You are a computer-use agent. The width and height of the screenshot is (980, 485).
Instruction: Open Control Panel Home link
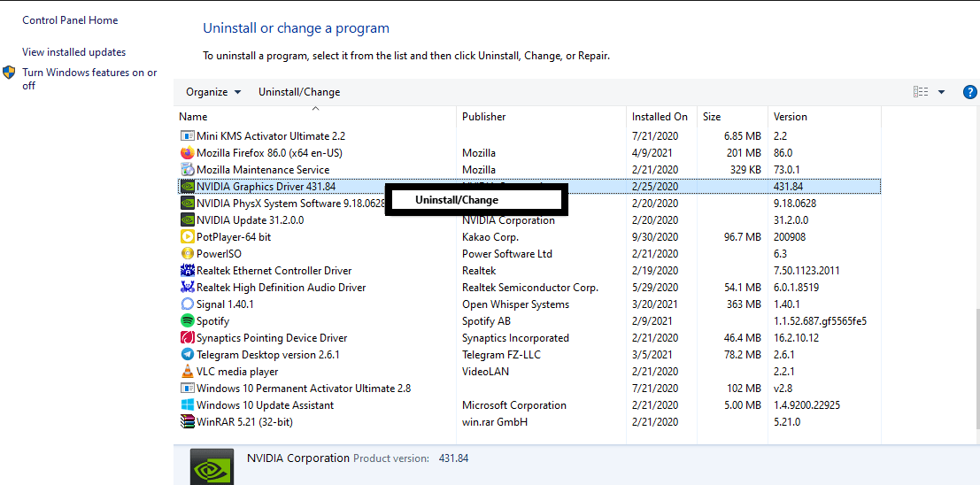tap(70, 20)
